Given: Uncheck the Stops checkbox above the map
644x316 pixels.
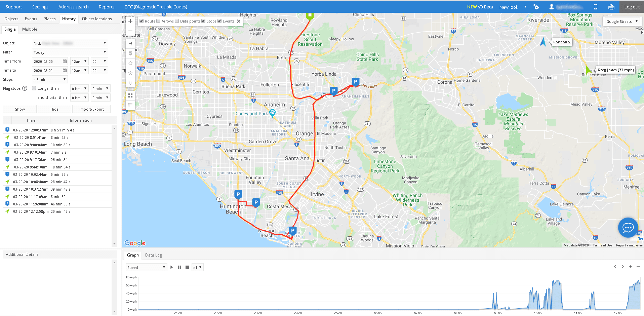Looking at the screenshot, I should pos(203,21).
